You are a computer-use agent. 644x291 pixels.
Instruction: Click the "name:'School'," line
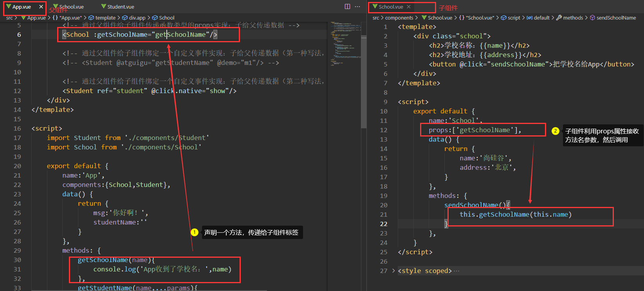coord(456,120)
